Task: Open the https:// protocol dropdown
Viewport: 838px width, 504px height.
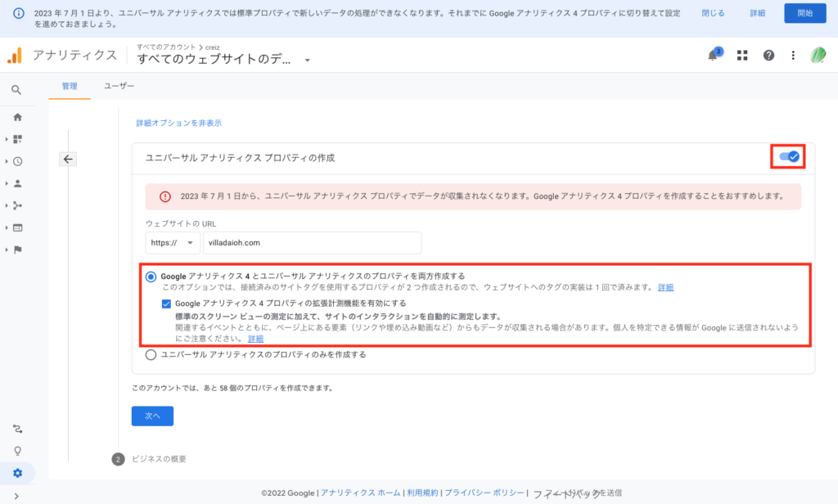Action: [173, 243]
